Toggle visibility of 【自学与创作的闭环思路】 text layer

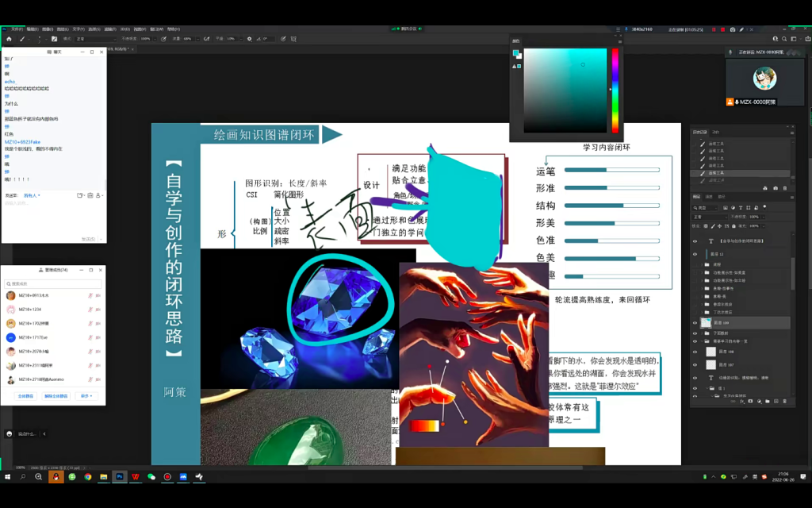click(x=695, y=240)
